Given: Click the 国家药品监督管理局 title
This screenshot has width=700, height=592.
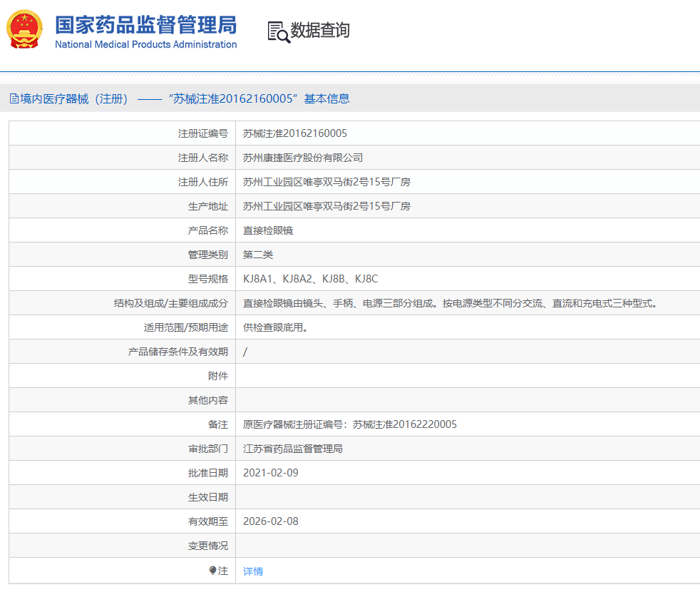Looking at the screenshot, I should (x=146, y=25).
